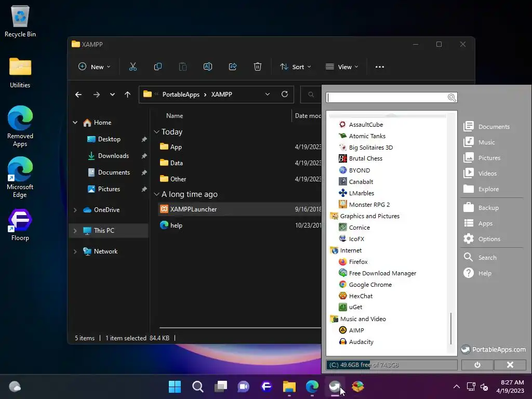This screenshot has height=399, width=532.
Task: Collapse the Graphics and Pictures category
Action: pos(365,216)
